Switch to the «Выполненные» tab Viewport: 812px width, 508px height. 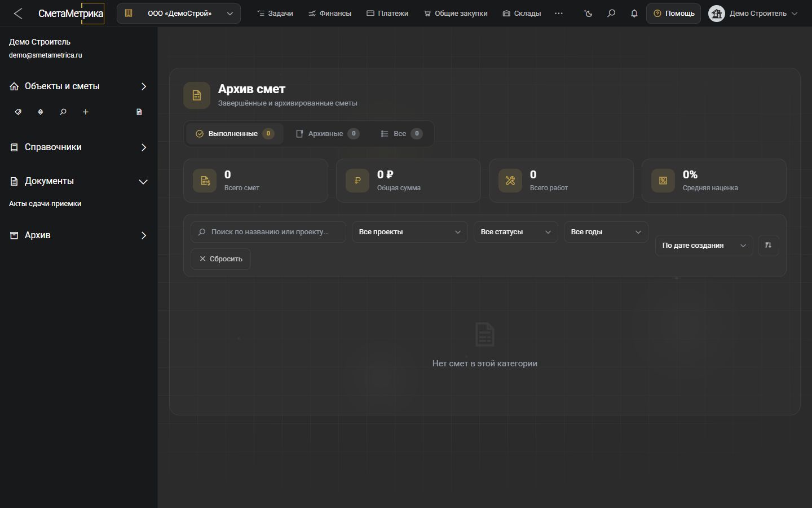click(235, 134)
